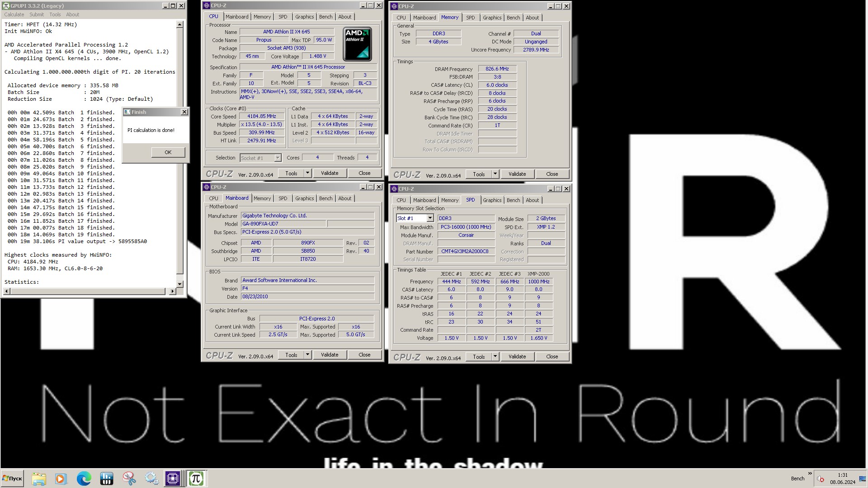This screenshot has width=868, height=488.
Task: Open the gears settings taskbar icon
Action: tap(151, 479)
